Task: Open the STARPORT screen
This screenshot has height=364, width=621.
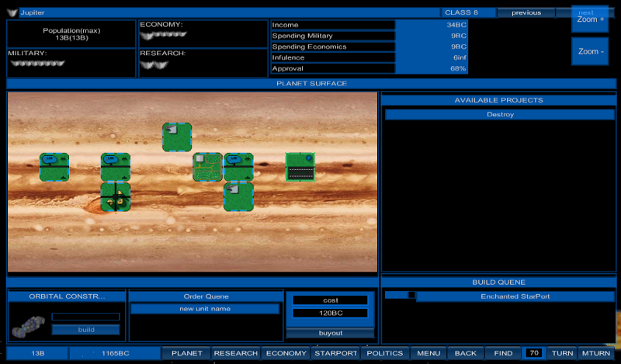Action: pos(336,353)
